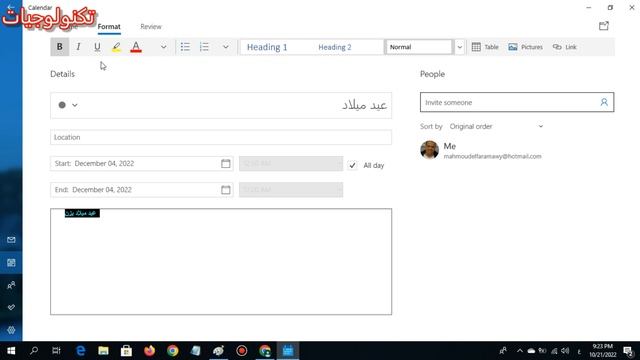This screenshot has width=640, height=360.
Task: Open volume control in system tray
Action: coord(565,351)
